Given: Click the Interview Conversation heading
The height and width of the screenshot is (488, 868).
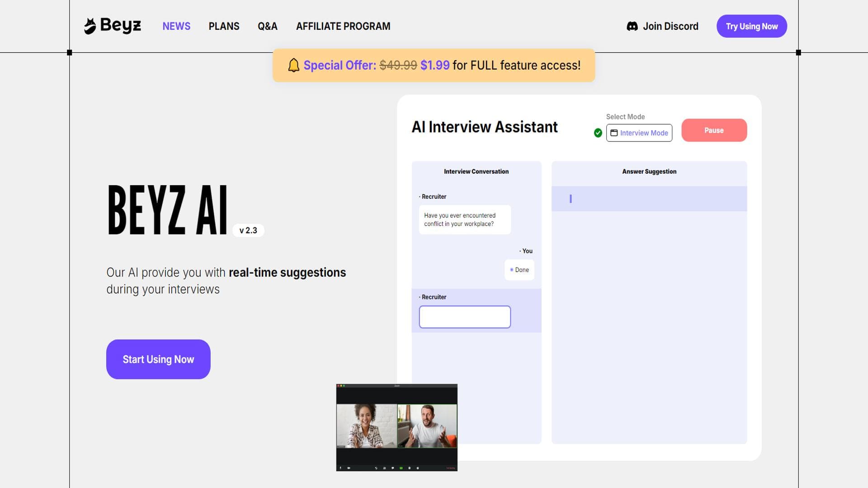Looking at the screenshot, I should (476, 172).
